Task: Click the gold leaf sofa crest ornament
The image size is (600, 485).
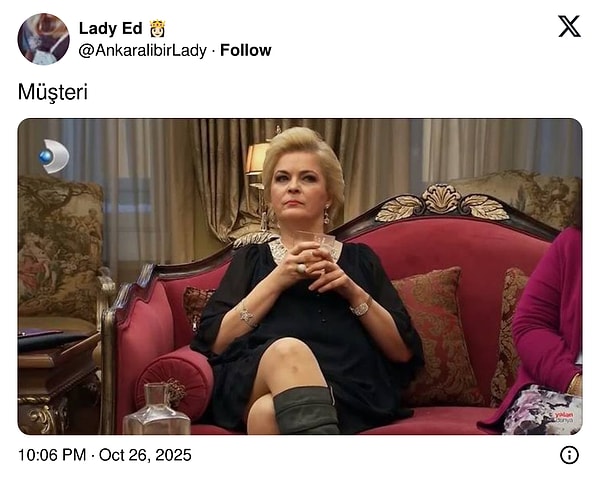Action: point(442,203)
